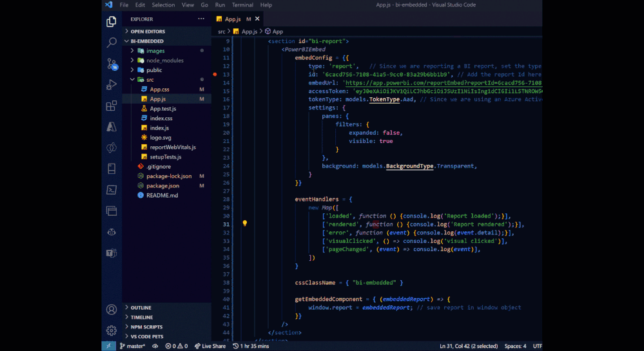
Task: Open logo.svg file
Action: pos(167,138)
